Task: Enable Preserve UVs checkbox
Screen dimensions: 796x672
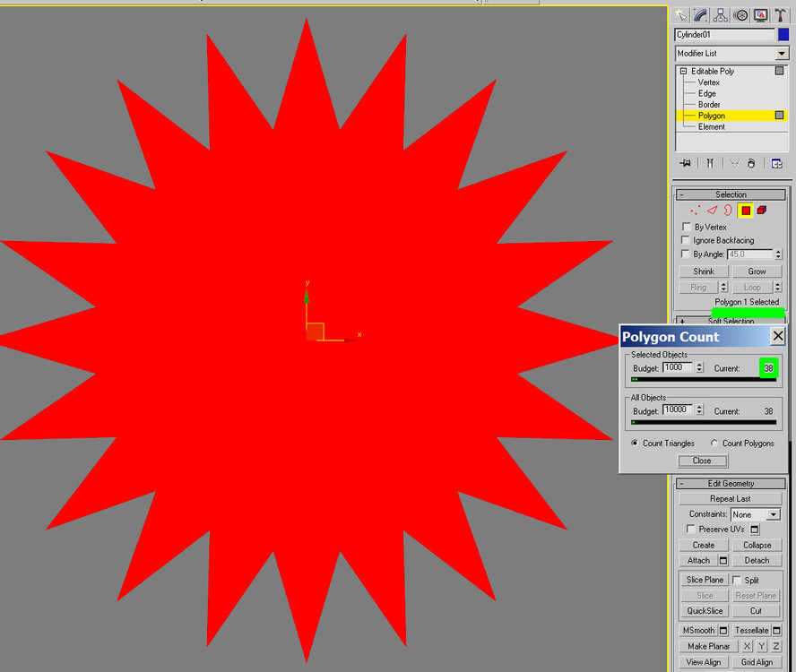Action: click(x=690, y=529)
